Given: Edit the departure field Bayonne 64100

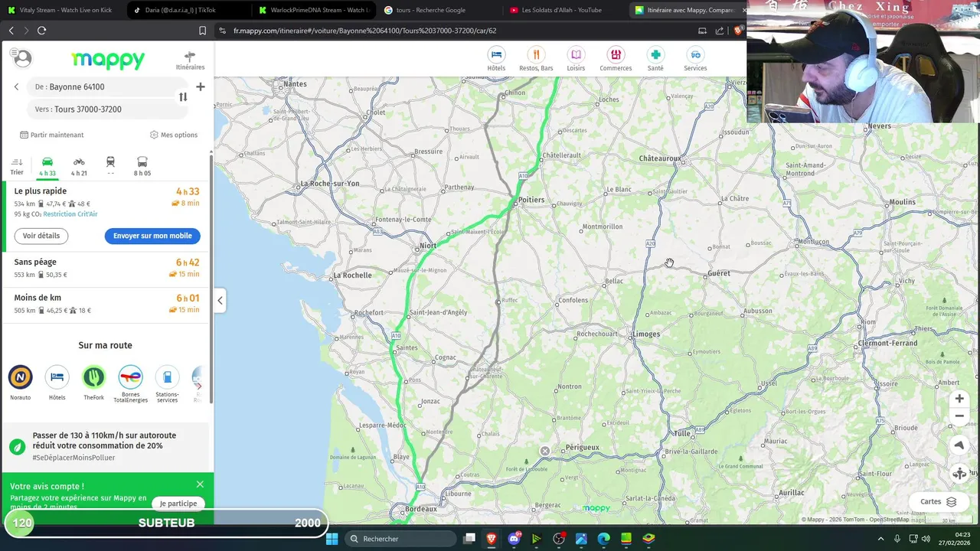Looking at the screenshot, I should (x=106, y=86).
